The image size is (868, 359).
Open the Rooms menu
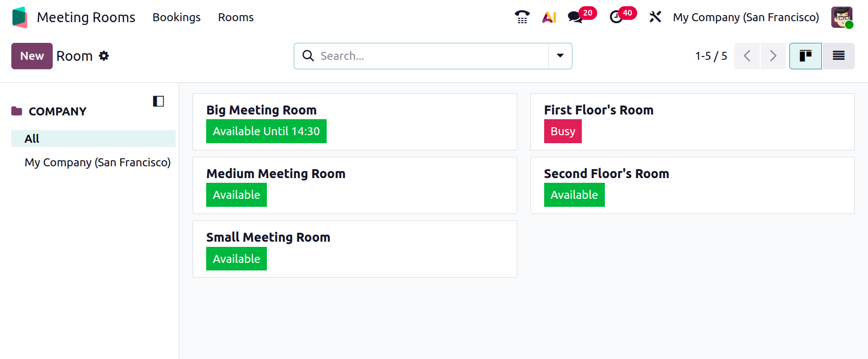point(236,17)
